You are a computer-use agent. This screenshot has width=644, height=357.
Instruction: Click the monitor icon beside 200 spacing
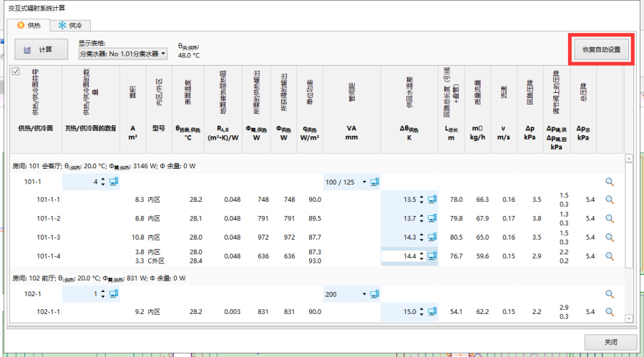click(x=374, y=295)
